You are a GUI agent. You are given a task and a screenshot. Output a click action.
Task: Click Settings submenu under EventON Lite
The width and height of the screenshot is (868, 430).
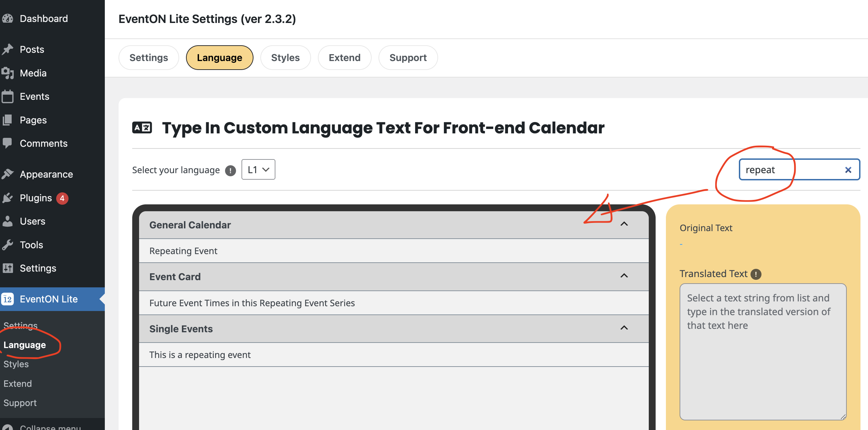click(x=21, y=325)
